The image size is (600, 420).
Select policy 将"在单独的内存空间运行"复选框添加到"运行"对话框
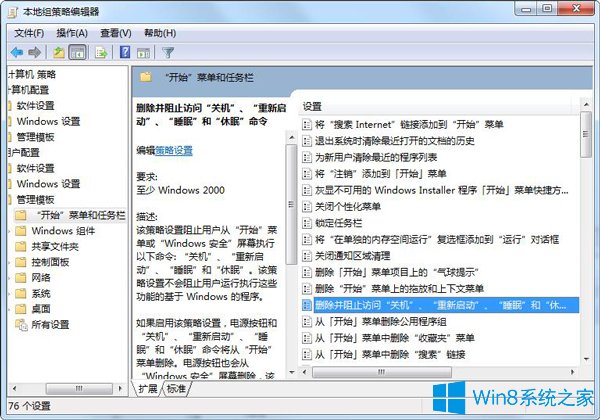pos(430,239)
